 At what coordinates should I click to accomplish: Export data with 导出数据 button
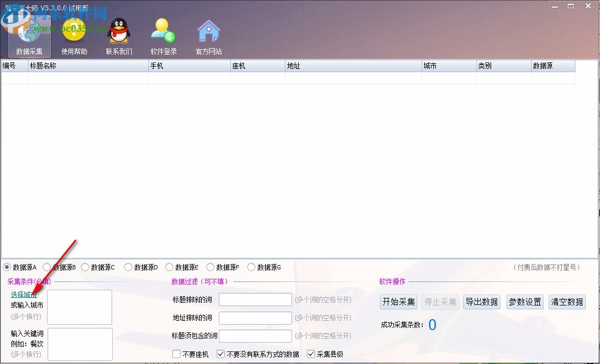(x=481, y=302)
